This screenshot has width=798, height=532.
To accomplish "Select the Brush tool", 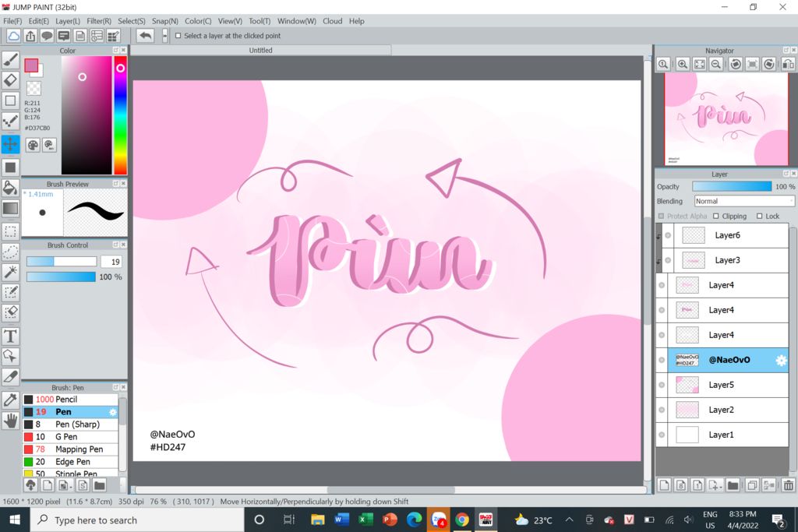I will [x=11, y=60].
